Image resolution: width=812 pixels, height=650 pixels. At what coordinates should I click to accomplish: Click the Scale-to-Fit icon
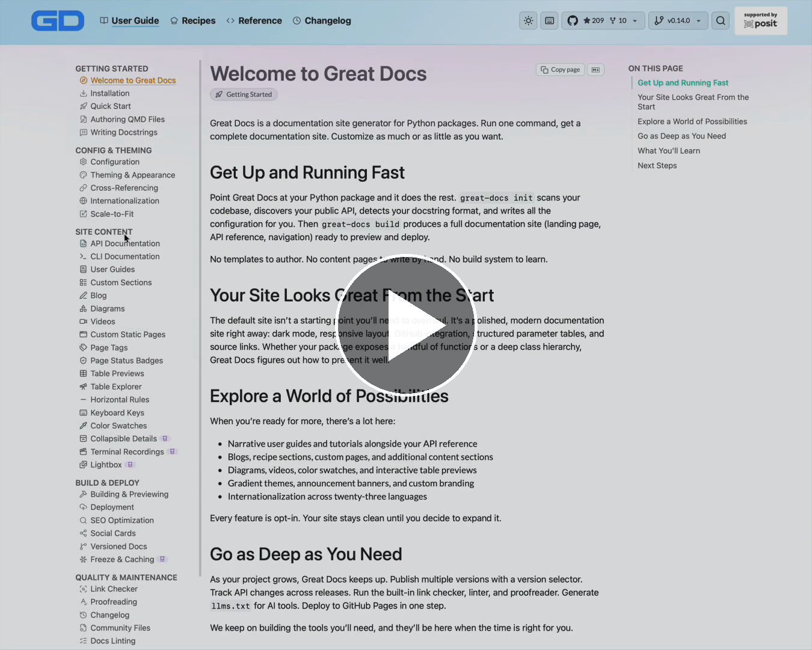click(84, 214)
